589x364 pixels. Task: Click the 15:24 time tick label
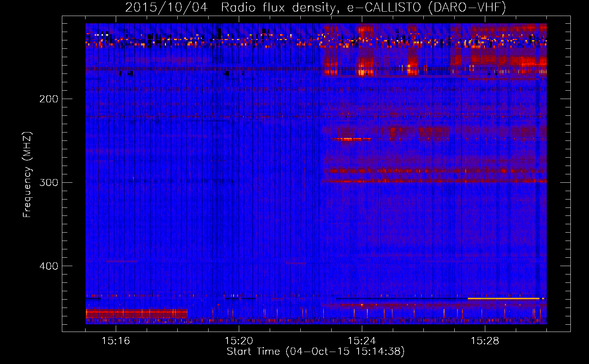(362, 341)
